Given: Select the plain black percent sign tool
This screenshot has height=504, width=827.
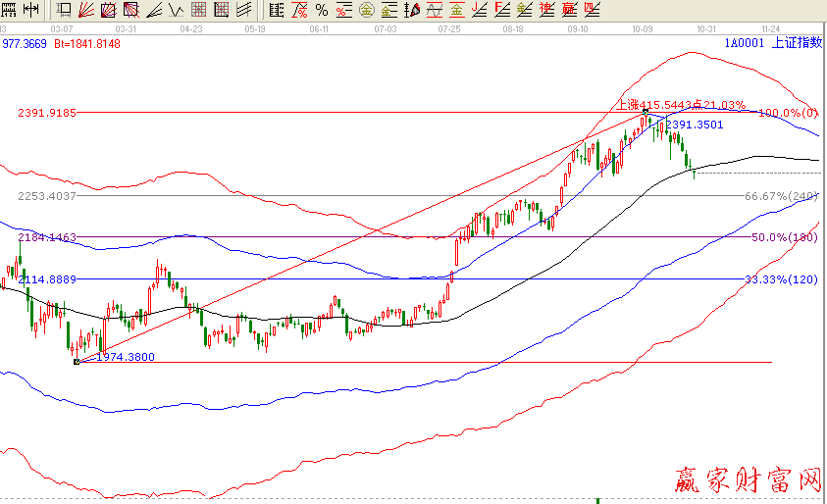Looking at the screenshot, I should [x=322, y=11].
